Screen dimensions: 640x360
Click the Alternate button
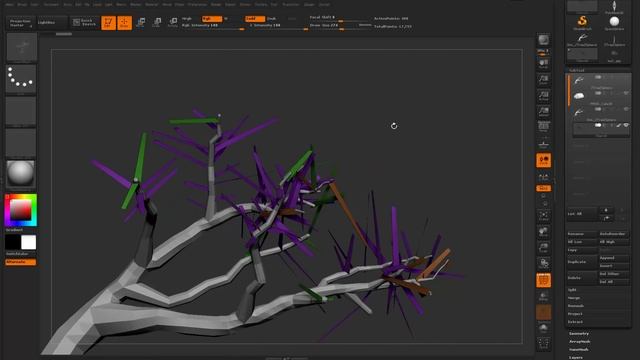[20, 262]
